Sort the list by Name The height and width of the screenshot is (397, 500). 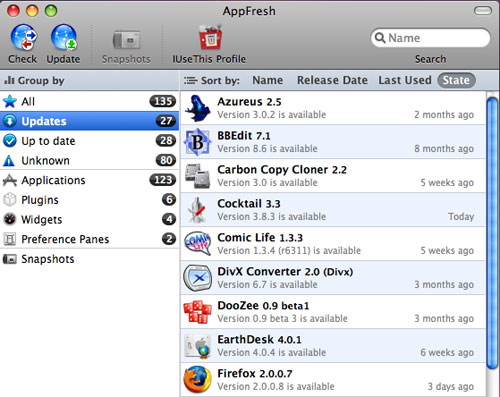click(x=268, y=80)
